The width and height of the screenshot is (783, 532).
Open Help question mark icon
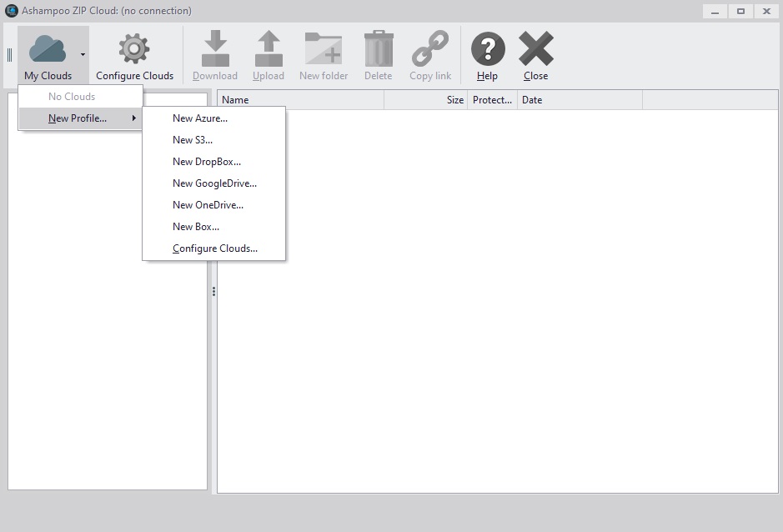[x=487, y=49]
